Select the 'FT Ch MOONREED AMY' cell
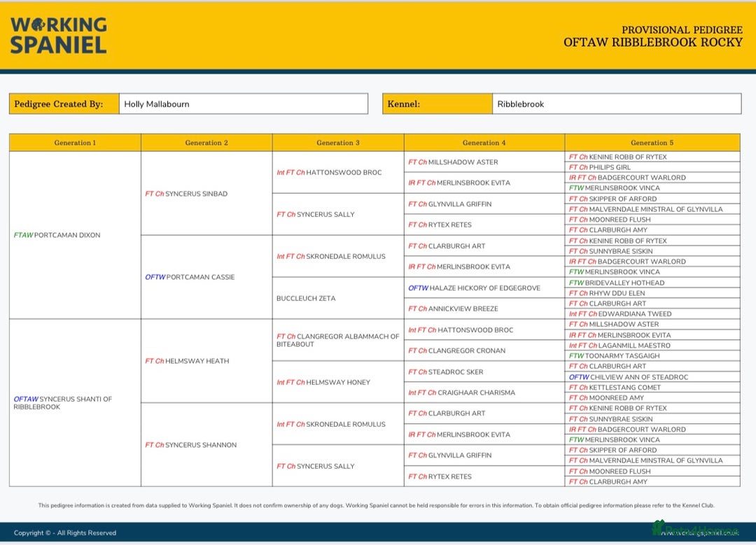 click(652, 397)
